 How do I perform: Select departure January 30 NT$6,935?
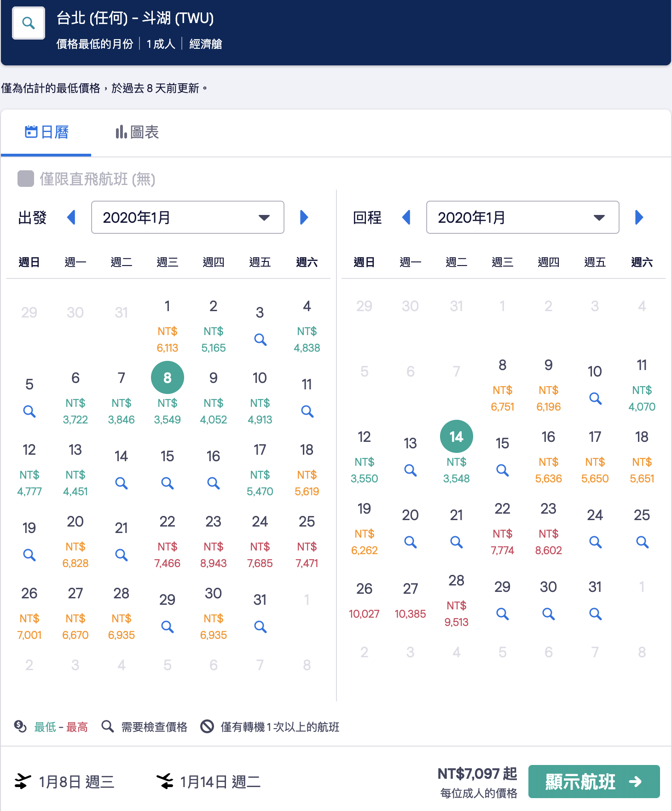(x=214, y=614)
